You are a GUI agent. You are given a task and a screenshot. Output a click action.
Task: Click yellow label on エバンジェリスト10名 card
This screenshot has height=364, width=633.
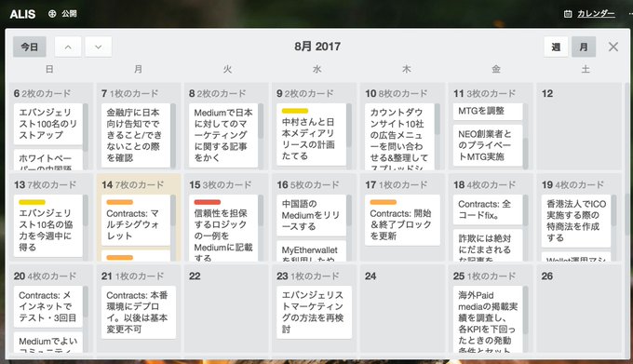(32, 202)
